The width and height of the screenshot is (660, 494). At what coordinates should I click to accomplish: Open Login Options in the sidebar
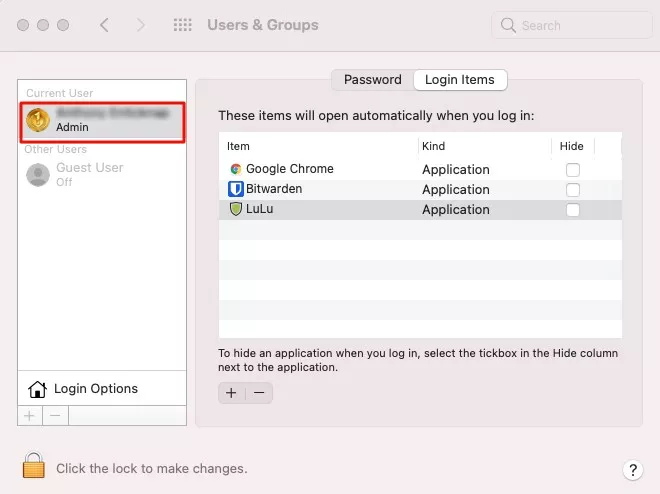coord(95,388)
